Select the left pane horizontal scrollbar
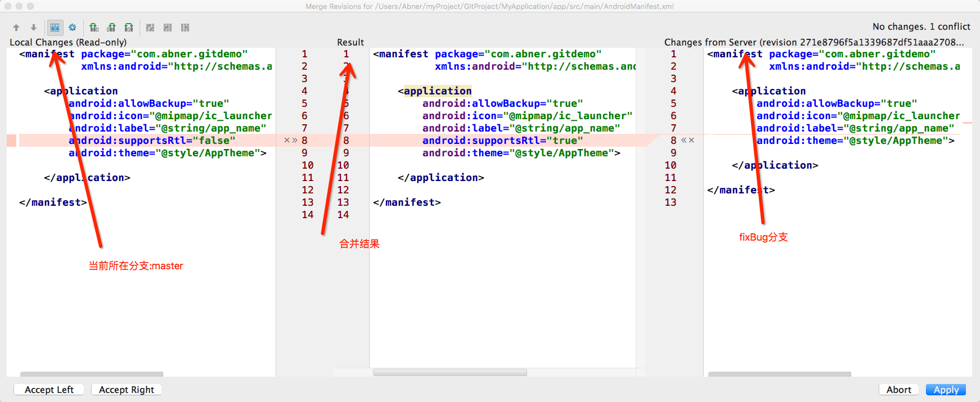This screenshot has width=980, height=402. (92, 374)
